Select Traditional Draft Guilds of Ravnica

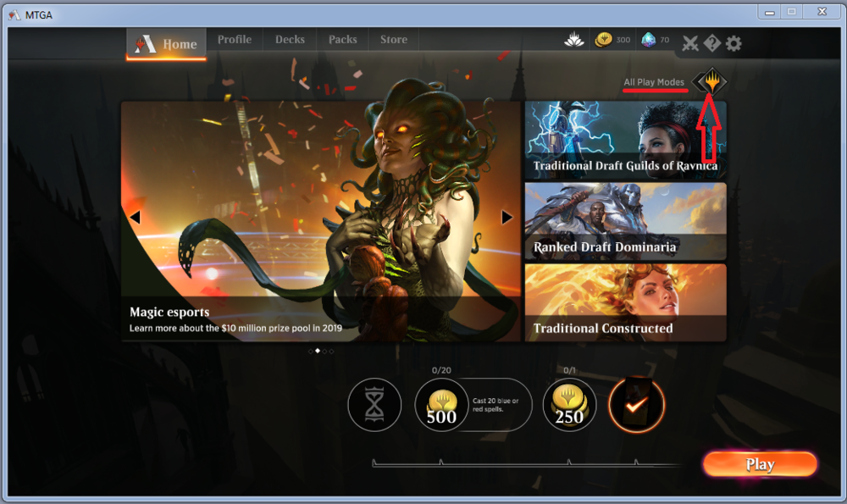625,139
